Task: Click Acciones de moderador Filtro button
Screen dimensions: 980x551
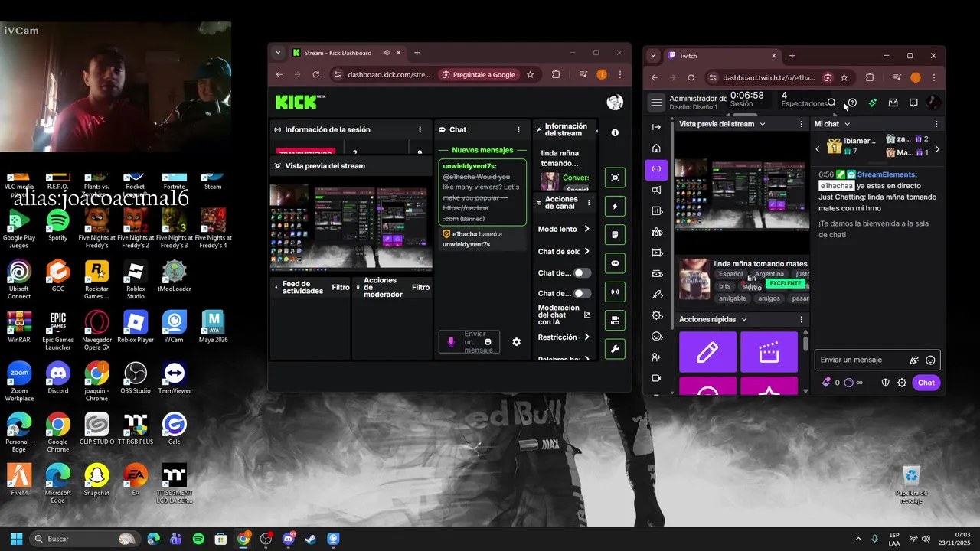Action: click(420, 288)
